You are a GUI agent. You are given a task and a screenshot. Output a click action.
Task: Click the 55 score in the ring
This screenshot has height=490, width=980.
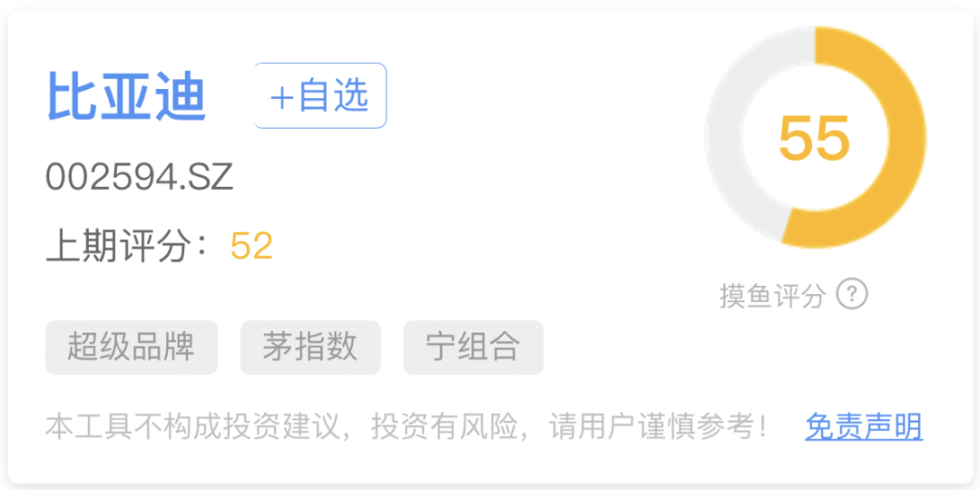(814, 138)
